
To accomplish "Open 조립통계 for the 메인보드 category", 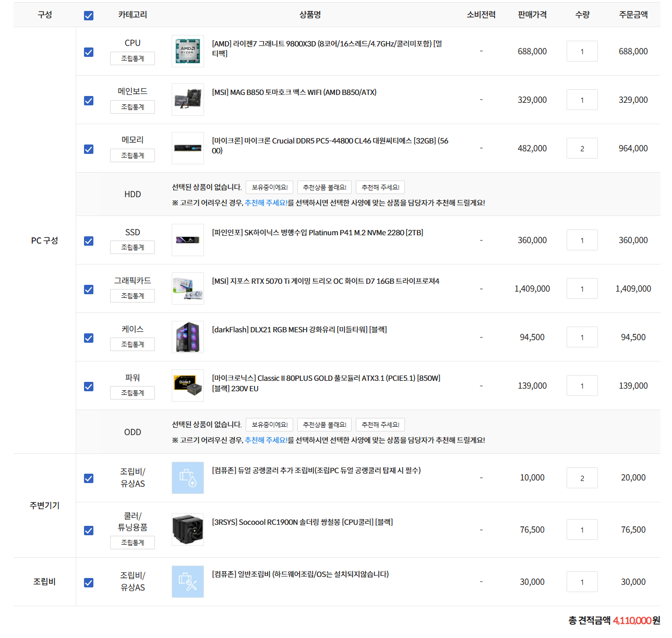I will pyautogui.click(x=133, y=107).
